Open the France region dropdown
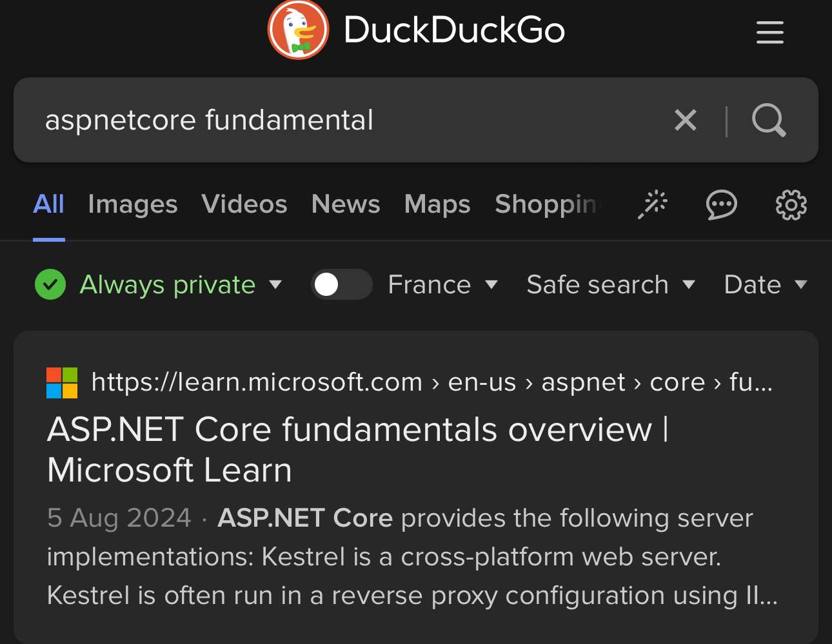832x644 pixels. tap(442, 284)
